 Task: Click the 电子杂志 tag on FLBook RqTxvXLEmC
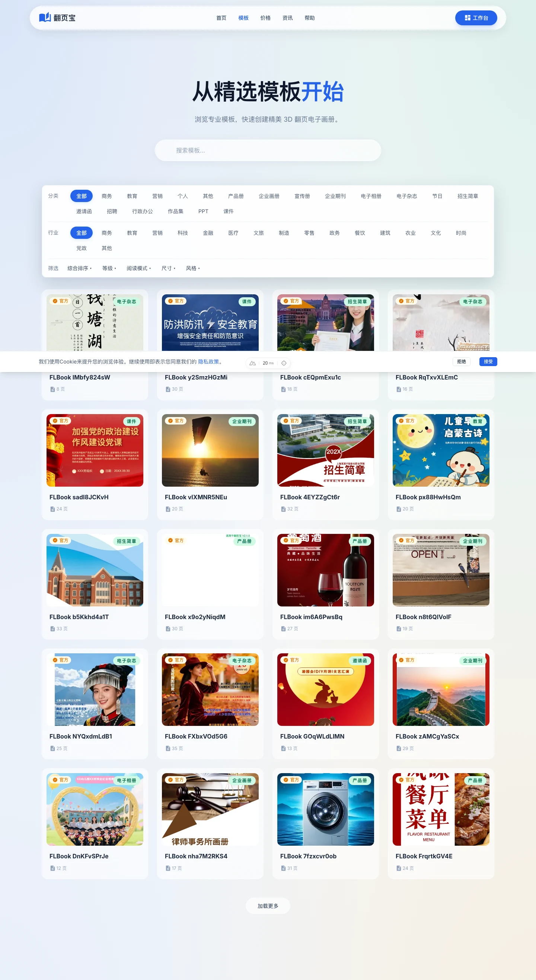tap(472, 302)
